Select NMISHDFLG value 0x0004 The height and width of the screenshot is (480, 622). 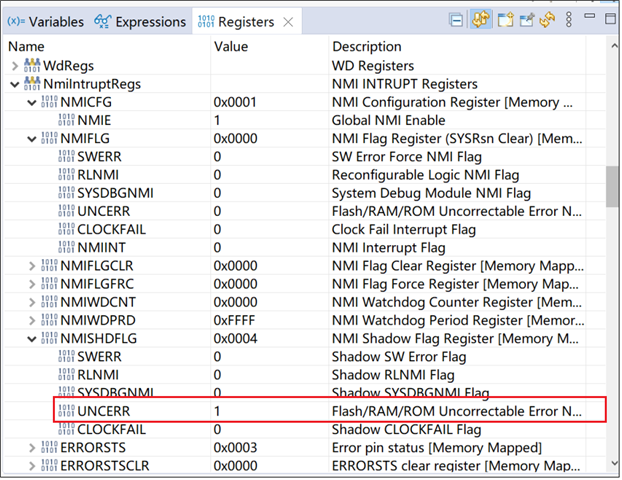pyautogui.click(x=235, y=339)
